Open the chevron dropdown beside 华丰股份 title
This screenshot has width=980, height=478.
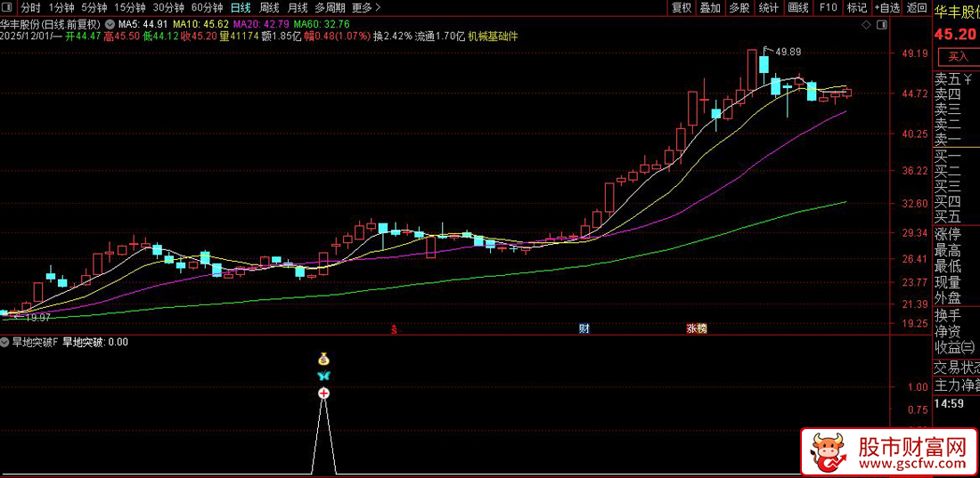[108, 25]
